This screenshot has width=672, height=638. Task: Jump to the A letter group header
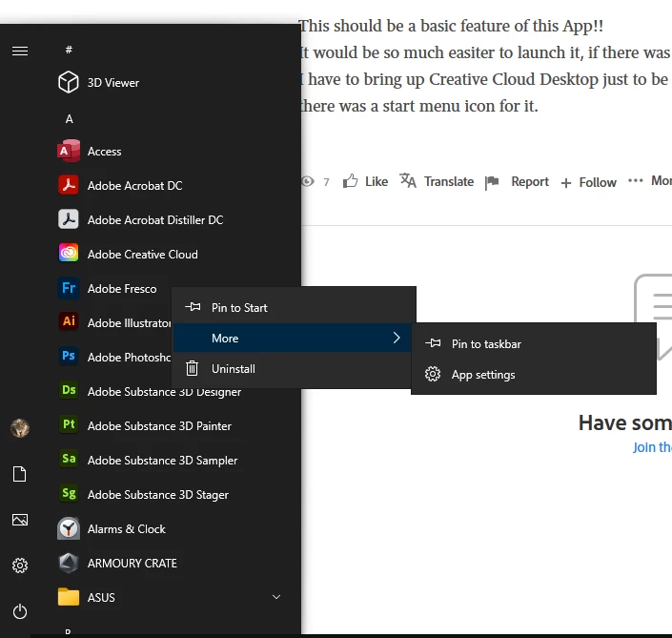[x=69, y=119]
